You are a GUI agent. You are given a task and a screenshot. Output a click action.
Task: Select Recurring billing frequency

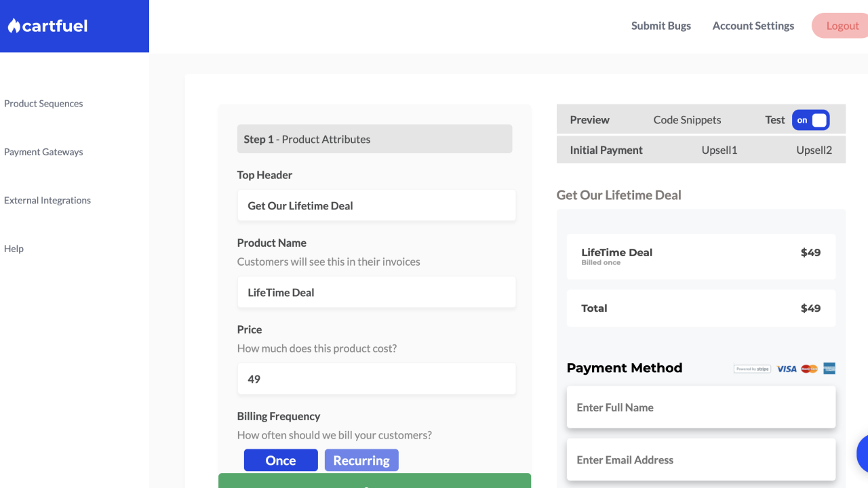(x=361, y=460)
